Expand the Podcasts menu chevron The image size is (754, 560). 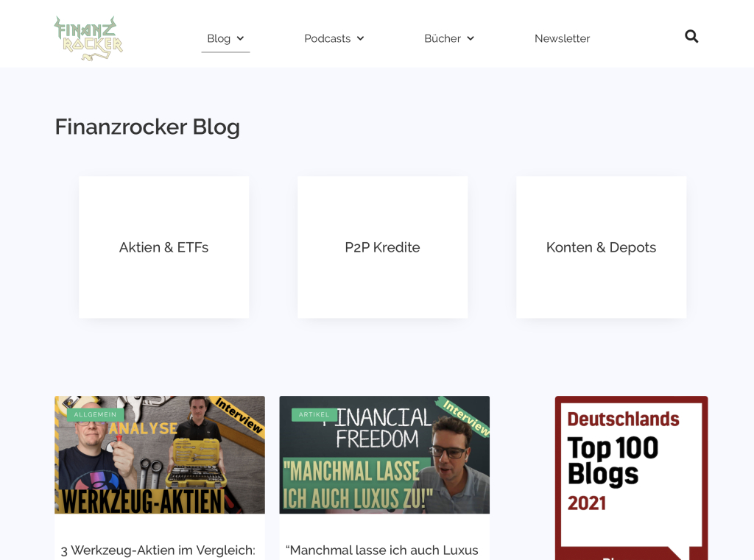tap(361, 38)
